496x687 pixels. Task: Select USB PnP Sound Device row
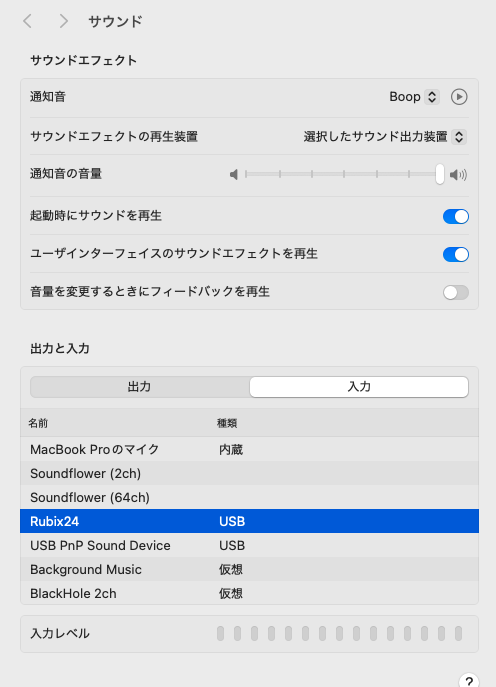coord(249,545)
